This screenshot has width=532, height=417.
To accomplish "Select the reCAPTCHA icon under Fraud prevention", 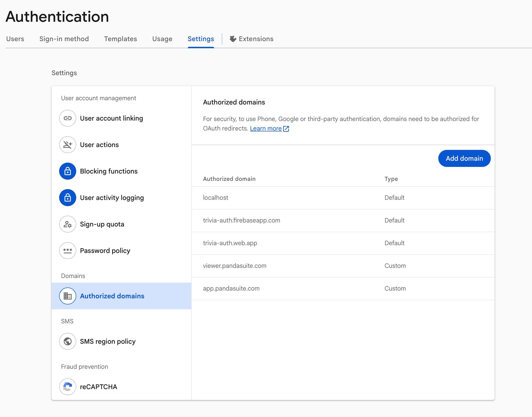I will (x=67, y=387).
